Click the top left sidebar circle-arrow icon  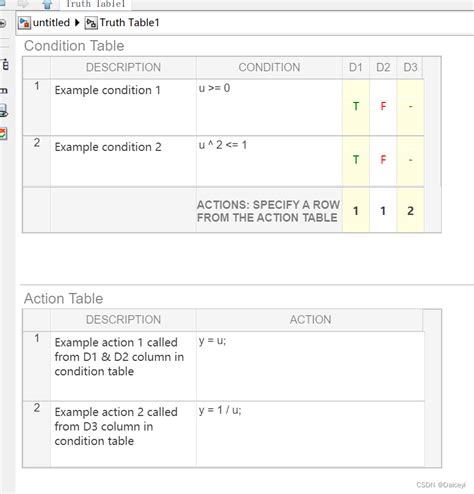tap(3, 23)
